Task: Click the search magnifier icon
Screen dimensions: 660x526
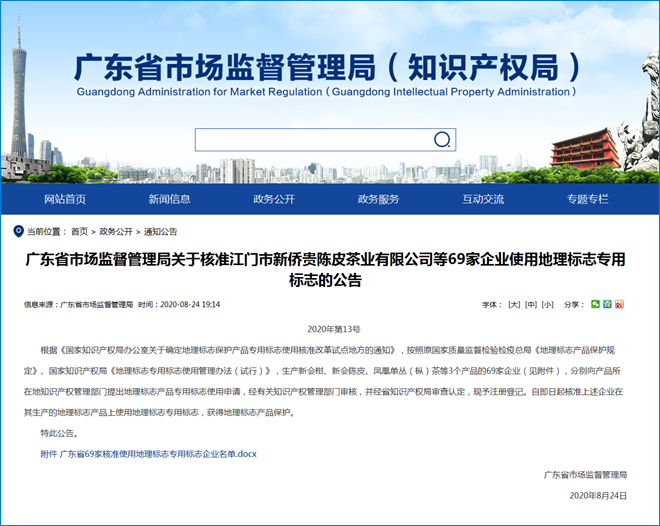Action: tap(442, 139)
